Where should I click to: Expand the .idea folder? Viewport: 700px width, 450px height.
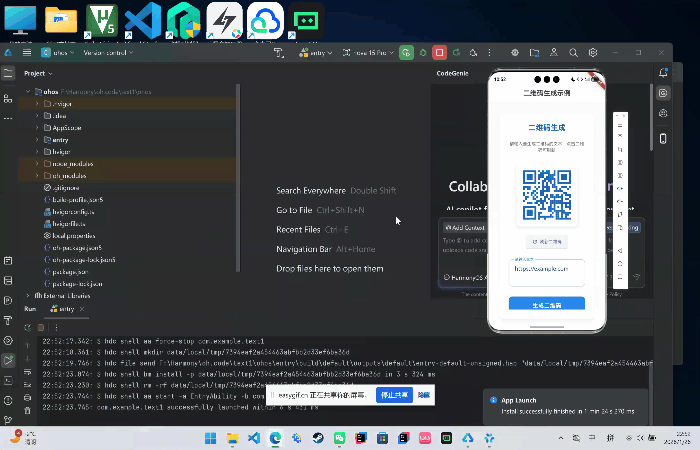click(x=38, y=116)
